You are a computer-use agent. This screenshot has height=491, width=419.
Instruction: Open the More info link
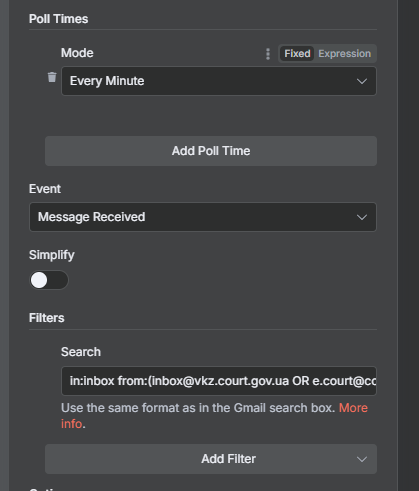point(353,408)
